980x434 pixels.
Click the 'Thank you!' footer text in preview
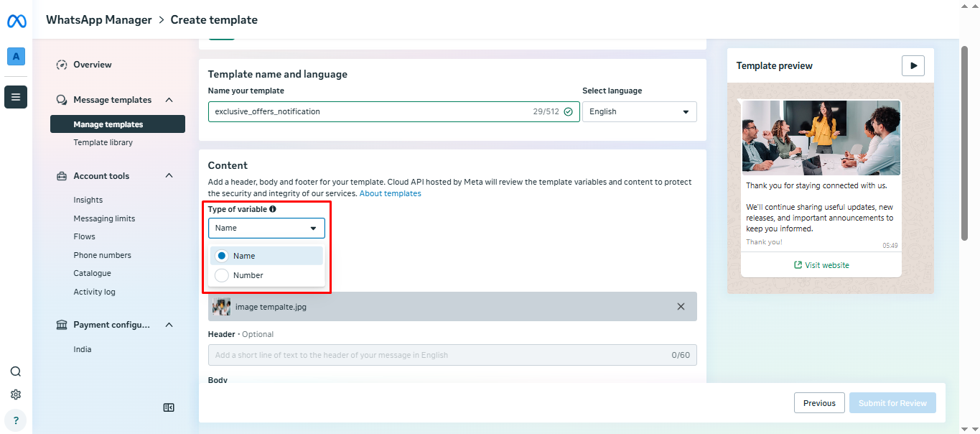click(764, 242)
